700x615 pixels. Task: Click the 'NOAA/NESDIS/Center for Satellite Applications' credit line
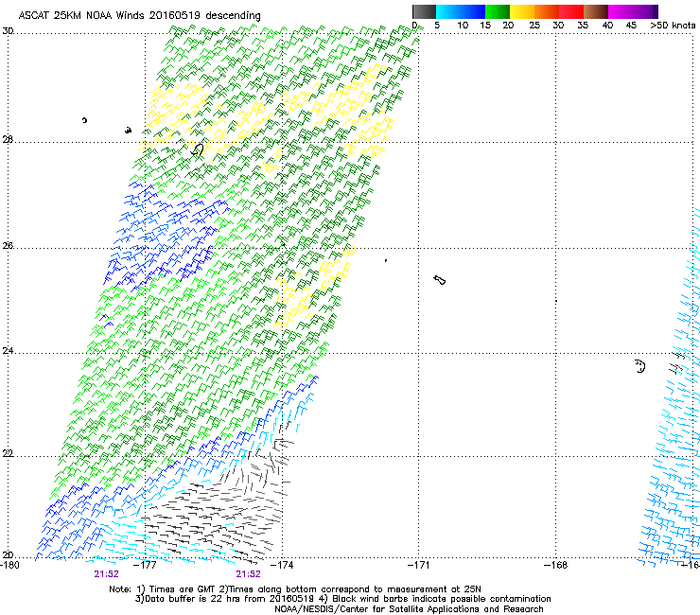pos(409,608)
